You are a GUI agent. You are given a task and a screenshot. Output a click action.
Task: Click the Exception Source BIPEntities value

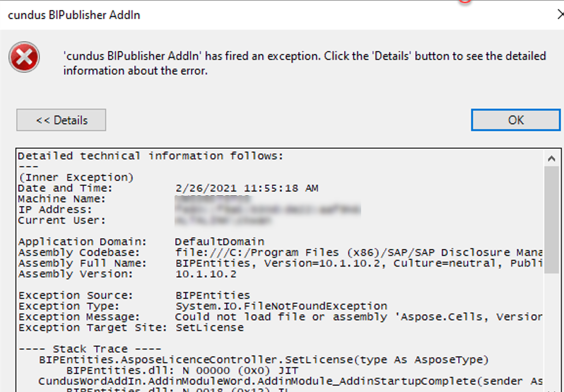click(x=213, y=295)
